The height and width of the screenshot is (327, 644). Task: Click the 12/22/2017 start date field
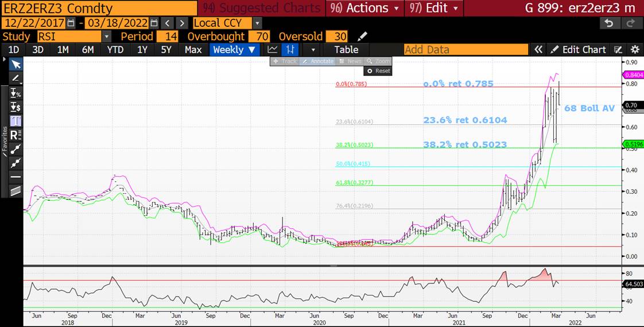click(33, 23)
